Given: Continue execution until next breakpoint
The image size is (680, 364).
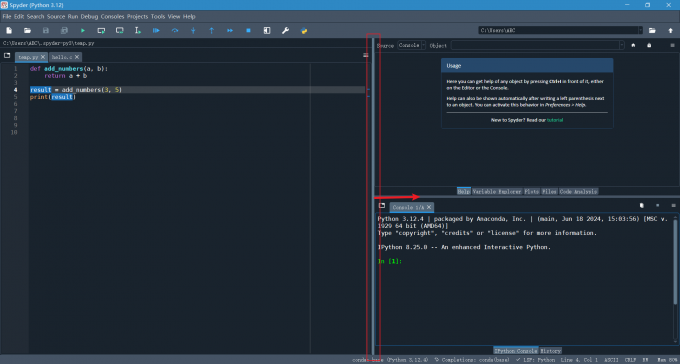Looking at the screenshot, I should 230,30.
